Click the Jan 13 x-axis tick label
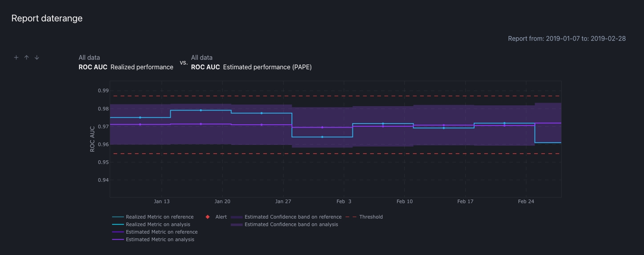Viewport: 644px width, 255px height. [x=162, y=202]
